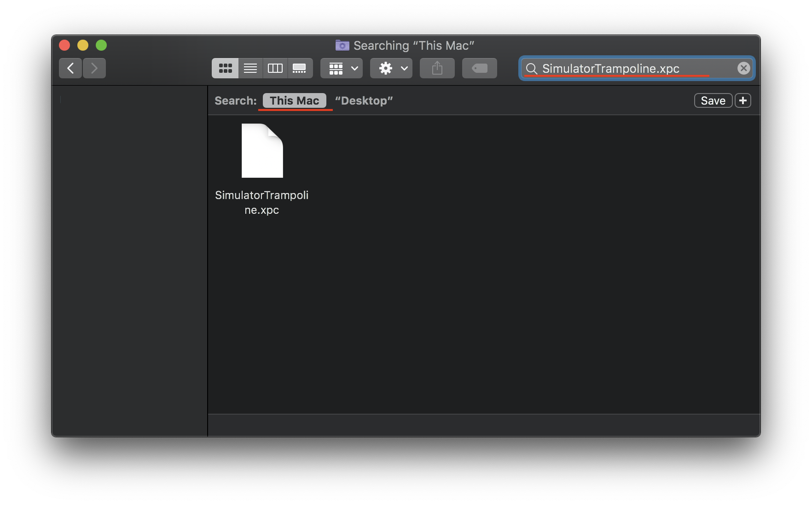The image size is (812, 505).
Task: Open the gear action menu
Action: tap(391, 68)
